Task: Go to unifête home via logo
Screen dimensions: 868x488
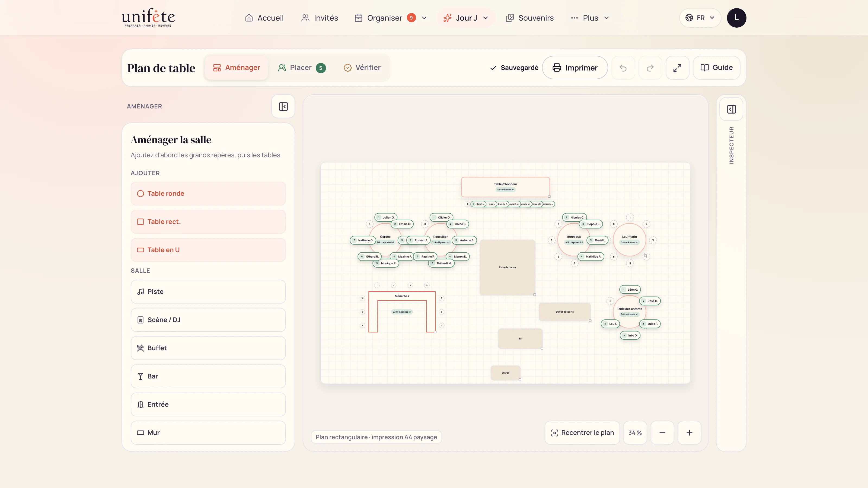Action: [148, 18]
